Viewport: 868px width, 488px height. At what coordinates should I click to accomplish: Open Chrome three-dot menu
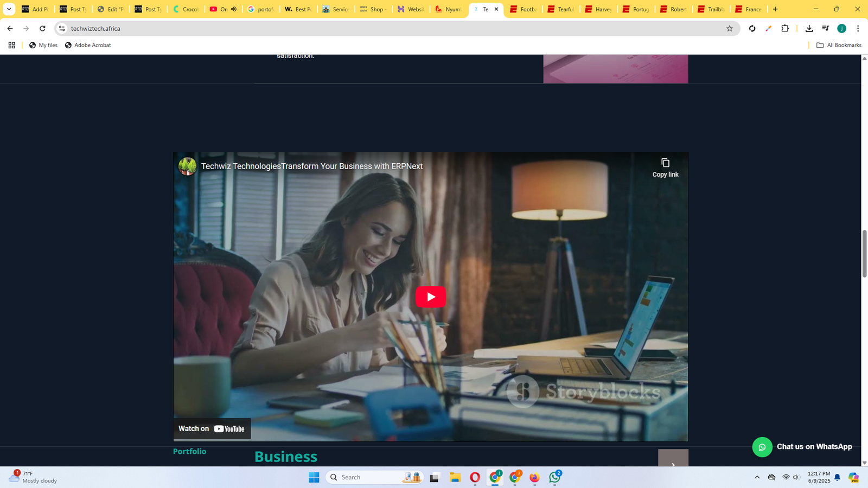[858, 28]
